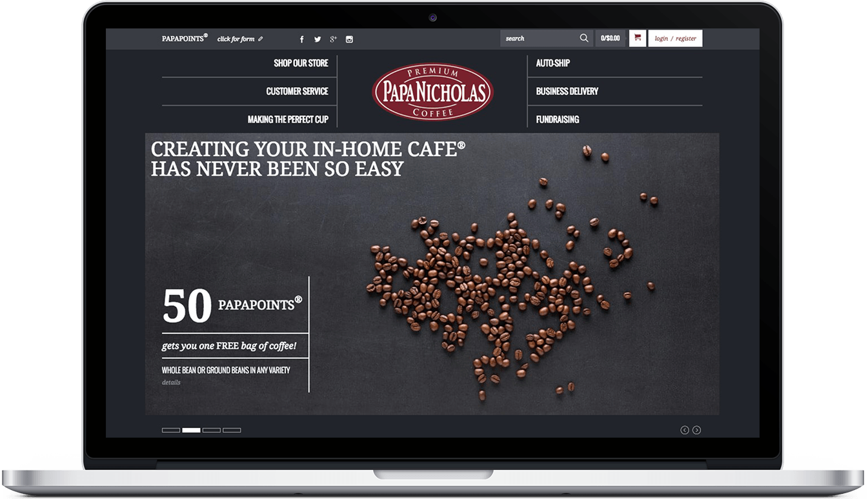Open Shop Our Store menu

click(x=301, y=63)
